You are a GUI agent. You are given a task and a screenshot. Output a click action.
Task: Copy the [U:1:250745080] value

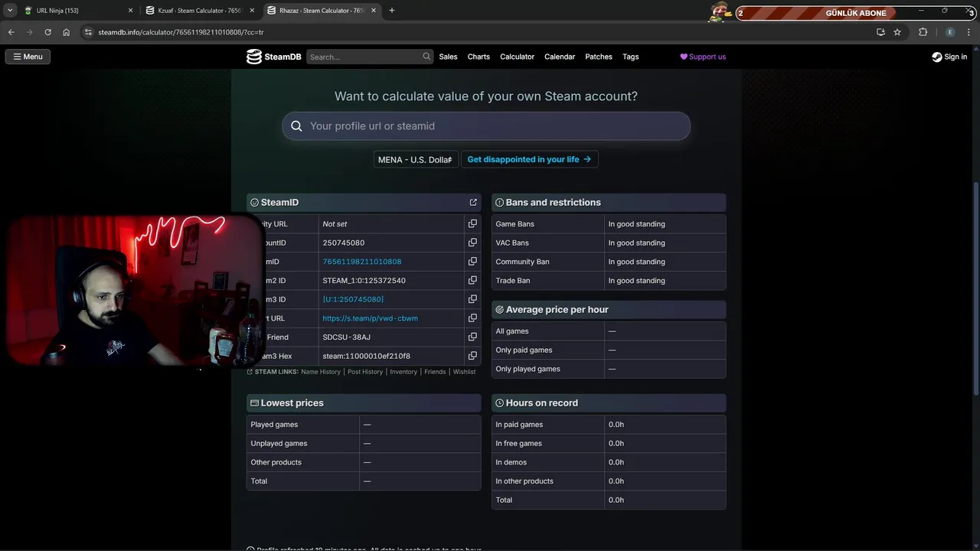click(x=472, y=299)
